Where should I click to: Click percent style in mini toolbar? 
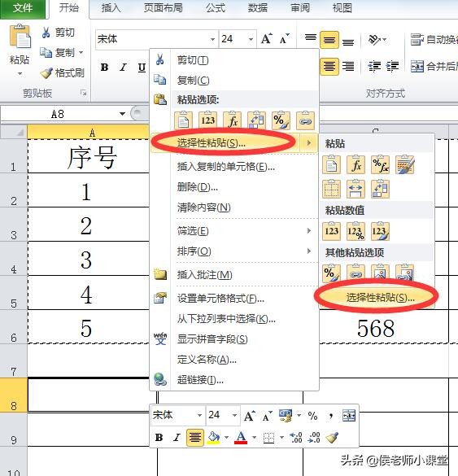pyautogui.click(x=312, y=415)
